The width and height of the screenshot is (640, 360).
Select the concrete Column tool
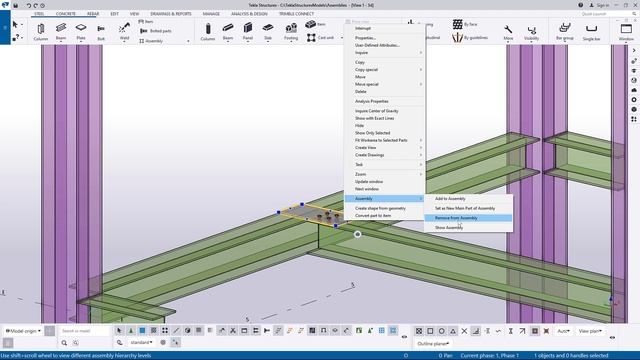coord(208,31)
